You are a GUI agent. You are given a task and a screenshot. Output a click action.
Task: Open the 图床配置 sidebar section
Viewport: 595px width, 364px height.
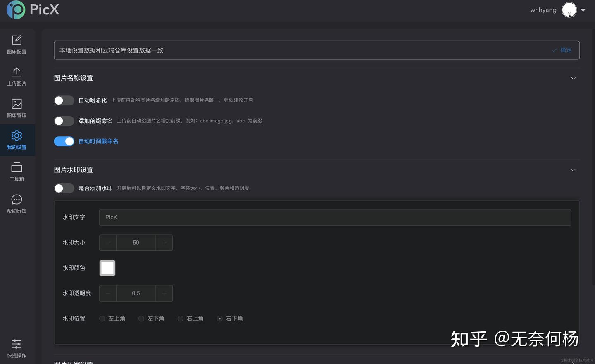click(17, 44)
